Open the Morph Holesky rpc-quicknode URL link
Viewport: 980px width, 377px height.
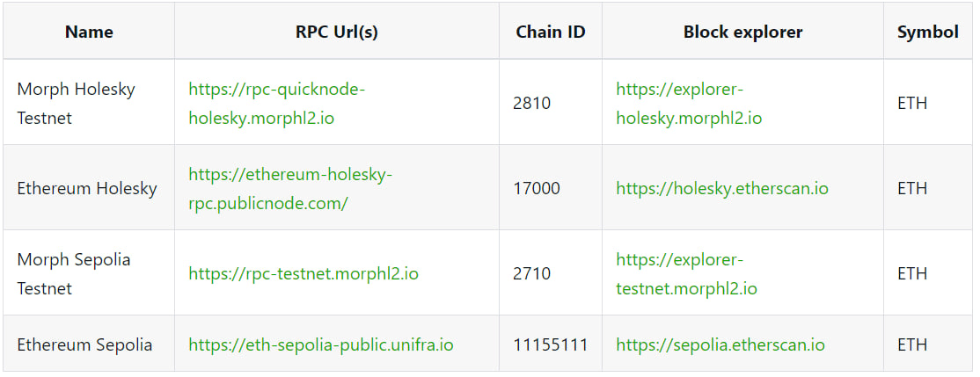coord(276,103)
